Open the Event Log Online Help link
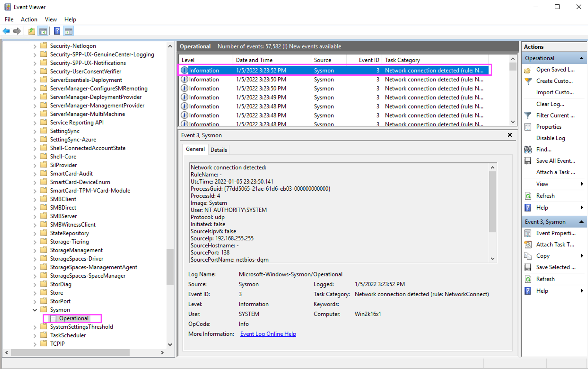Viewport: 588px width, 369px height. [x=268, y=334]
